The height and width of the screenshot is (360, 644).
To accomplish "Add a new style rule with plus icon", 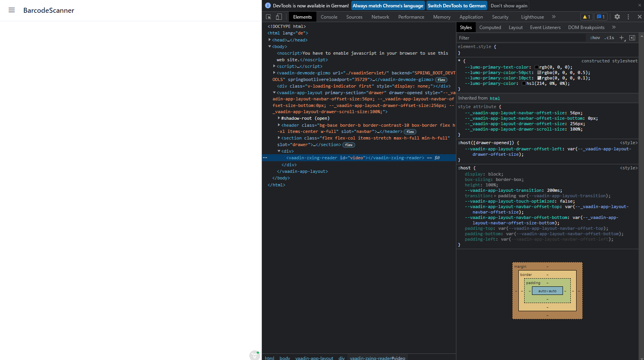I will click(622, 38).
